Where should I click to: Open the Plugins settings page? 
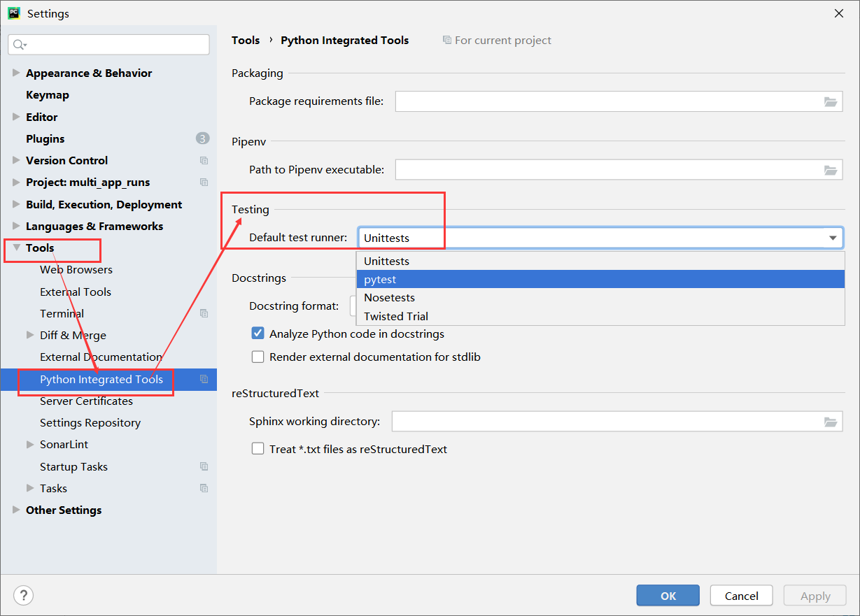click(45, 138)
